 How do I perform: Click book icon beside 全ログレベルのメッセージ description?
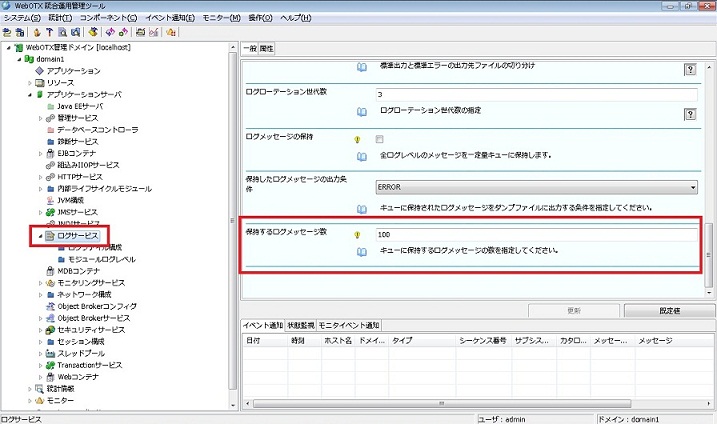[362, 156]
